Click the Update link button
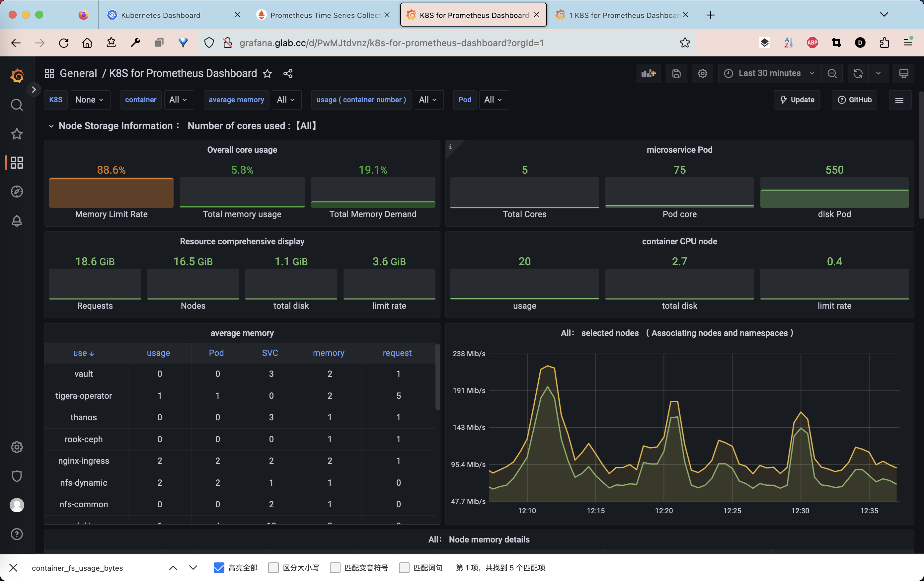The image size is (924, 581). (x=797, y=100)
